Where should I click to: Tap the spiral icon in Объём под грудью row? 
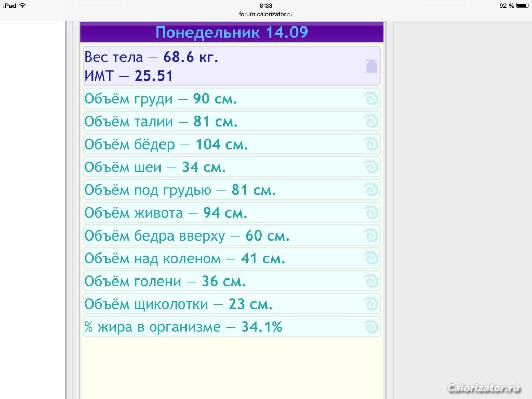pyautogui.click(x=371, y=190)
